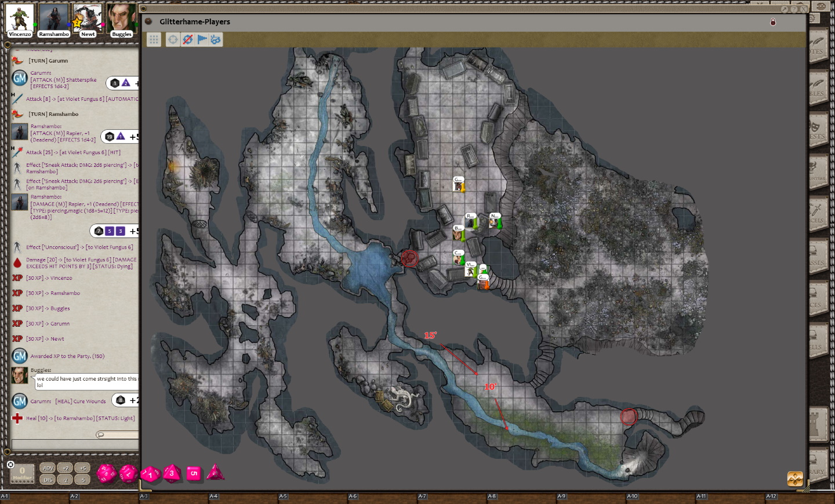This screenshot has height=504, width=835.
Task: Click the [30 XP] -> Vincenzo entry
Action: click(x=49, y=278)
